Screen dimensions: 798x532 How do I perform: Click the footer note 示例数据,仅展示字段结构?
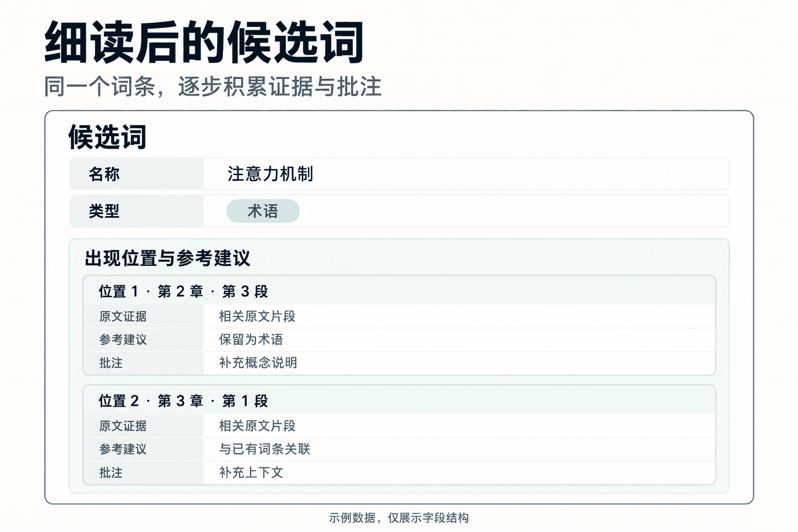(399, 517)
